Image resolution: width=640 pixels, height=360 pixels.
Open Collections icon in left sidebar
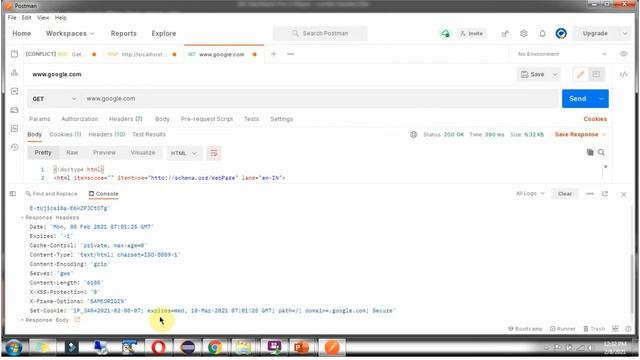pyautogui.click(x=14, y=54)
